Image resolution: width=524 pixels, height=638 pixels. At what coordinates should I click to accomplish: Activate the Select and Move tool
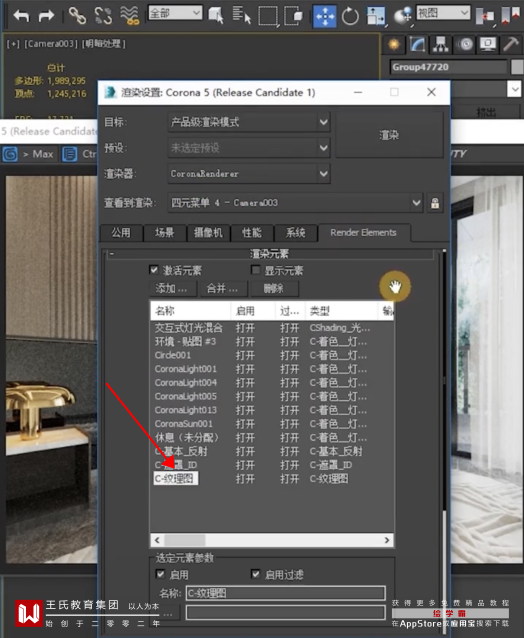tap(325, 16)
